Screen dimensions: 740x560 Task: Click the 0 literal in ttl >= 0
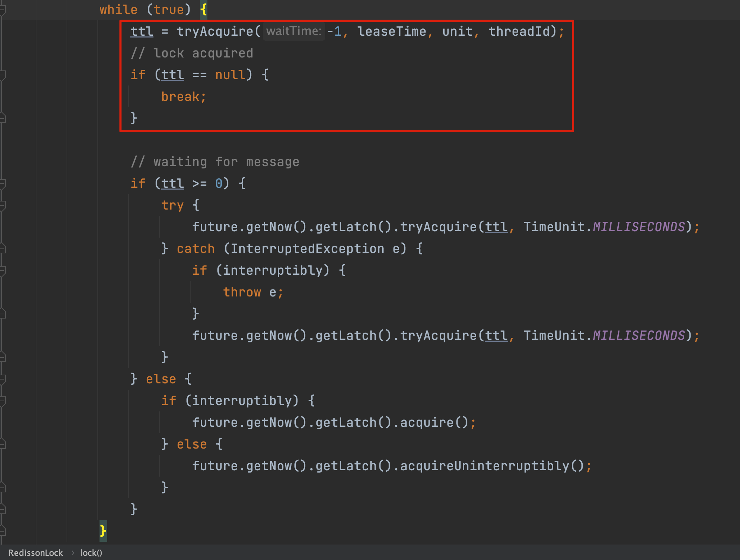(x=219, y=184)
